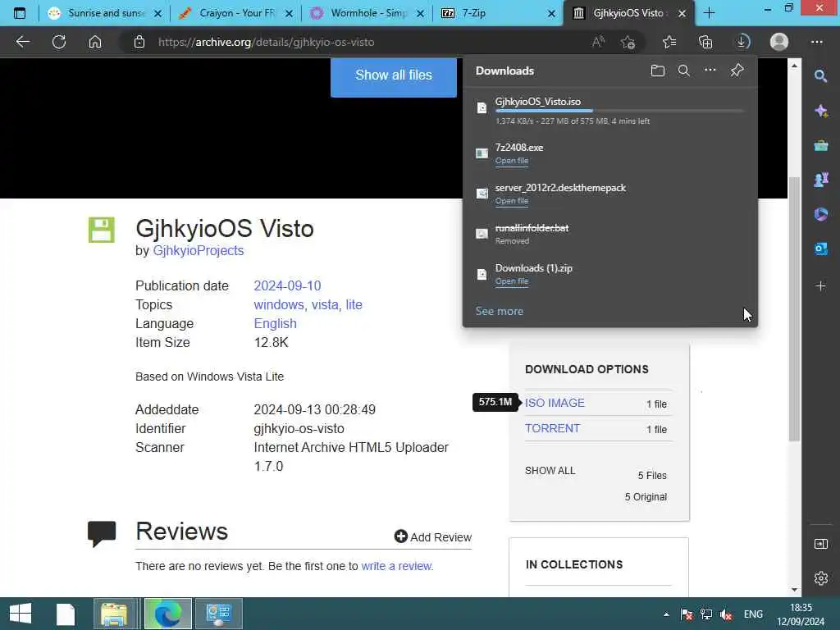Go back to the previous page

tap(22, 42)
